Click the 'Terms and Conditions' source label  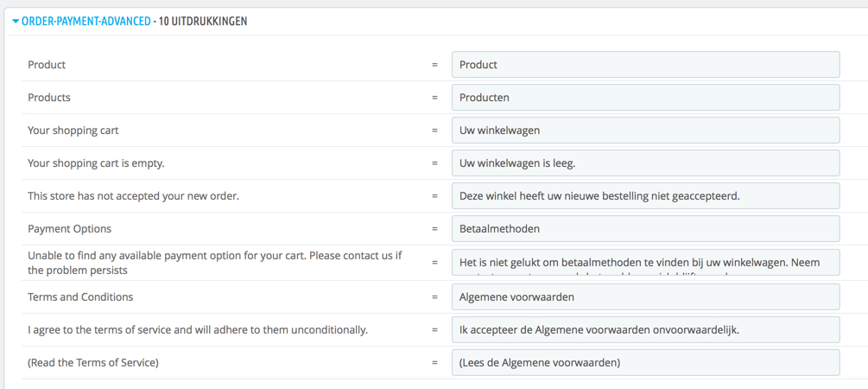pos(80,297)
